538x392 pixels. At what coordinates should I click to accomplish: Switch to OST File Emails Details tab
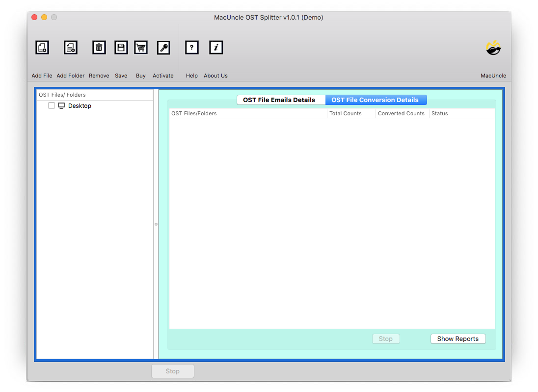coord(279,100)
